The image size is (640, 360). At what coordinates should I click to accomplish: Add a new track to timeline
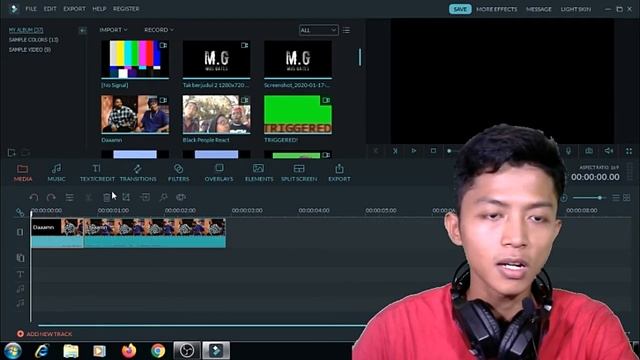[x=44, y=334]
